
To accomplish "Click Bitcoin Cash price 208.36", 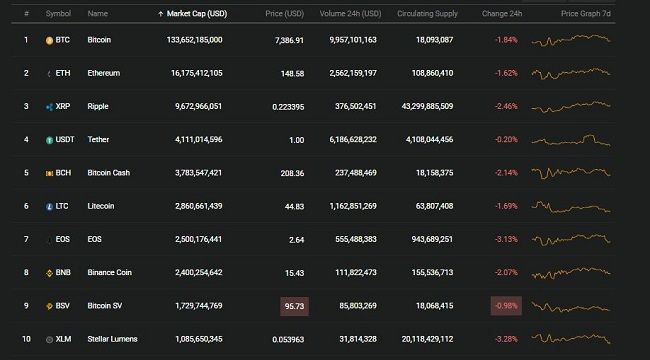I will (292, 173).
